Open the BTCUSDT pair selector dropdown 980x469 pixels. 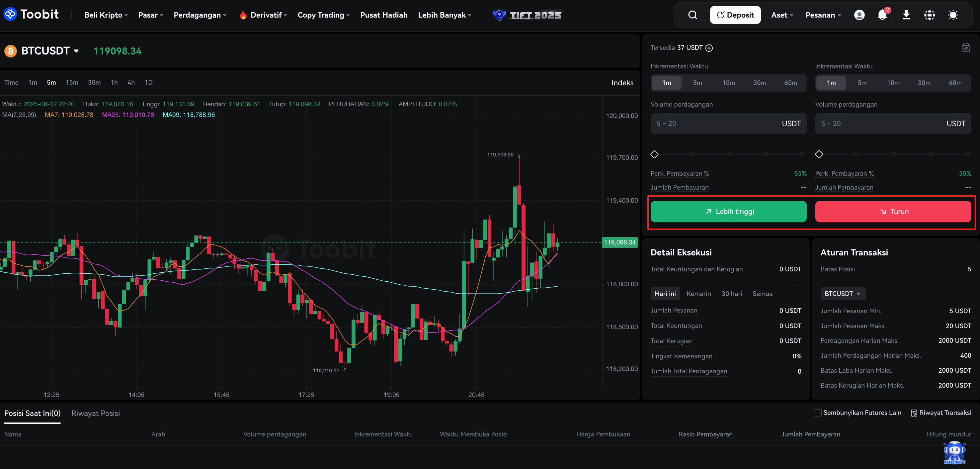point(50,51)
